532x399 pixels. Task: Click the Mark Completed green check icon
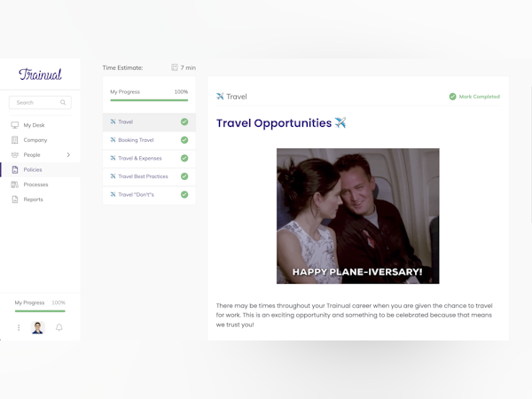[452, 97]
